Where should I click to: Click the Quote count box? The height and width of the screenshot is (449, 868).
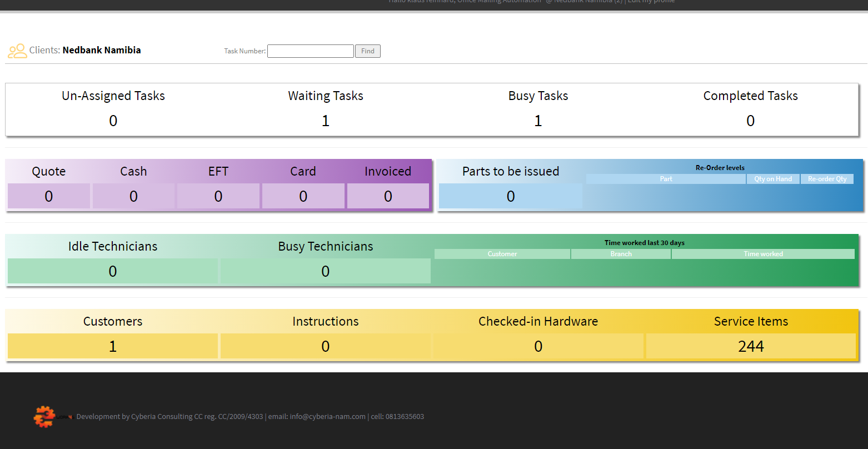tap(49, 196)
